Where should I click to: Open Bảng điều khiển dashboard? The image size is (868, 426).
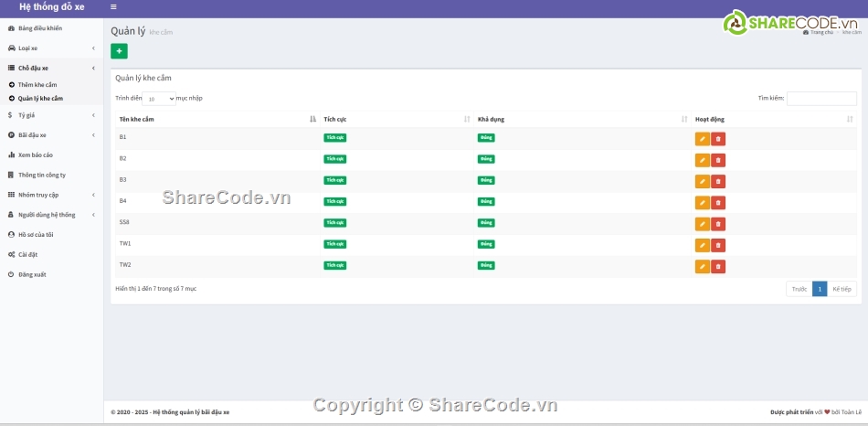pos(51,28)
